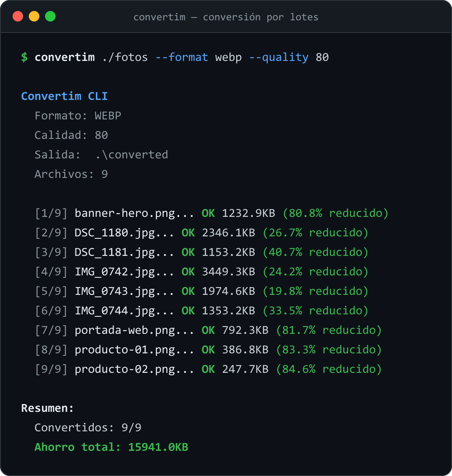Click the size value 2346.1KB
The image size is (452, 476).
coord(228,233)
